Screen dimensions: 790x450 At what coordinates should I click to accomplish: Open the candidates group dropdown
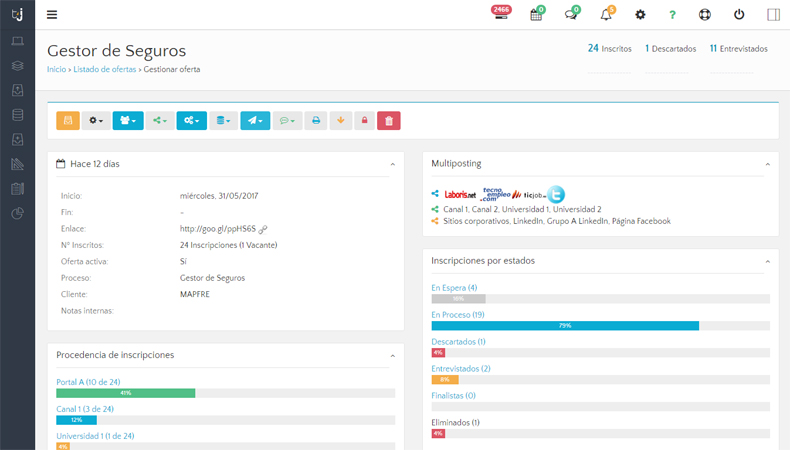pyautogui.click(x=128, y=120)
